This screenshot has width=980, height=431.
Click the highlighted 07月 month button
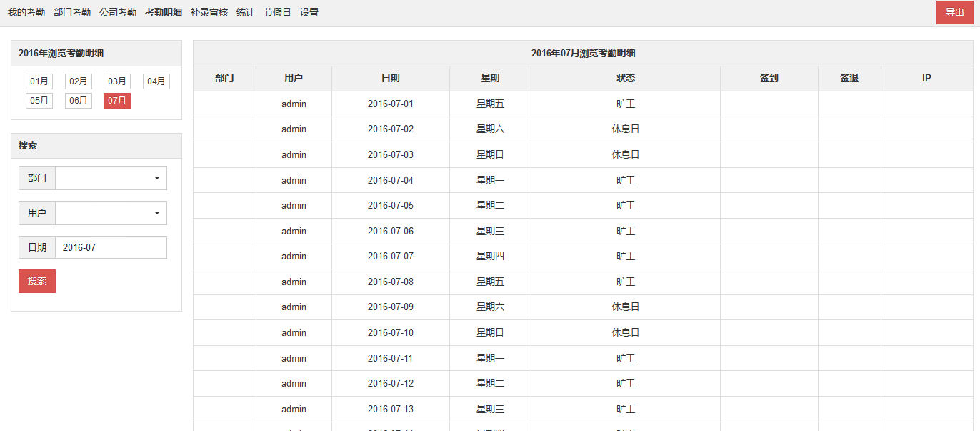117,101
